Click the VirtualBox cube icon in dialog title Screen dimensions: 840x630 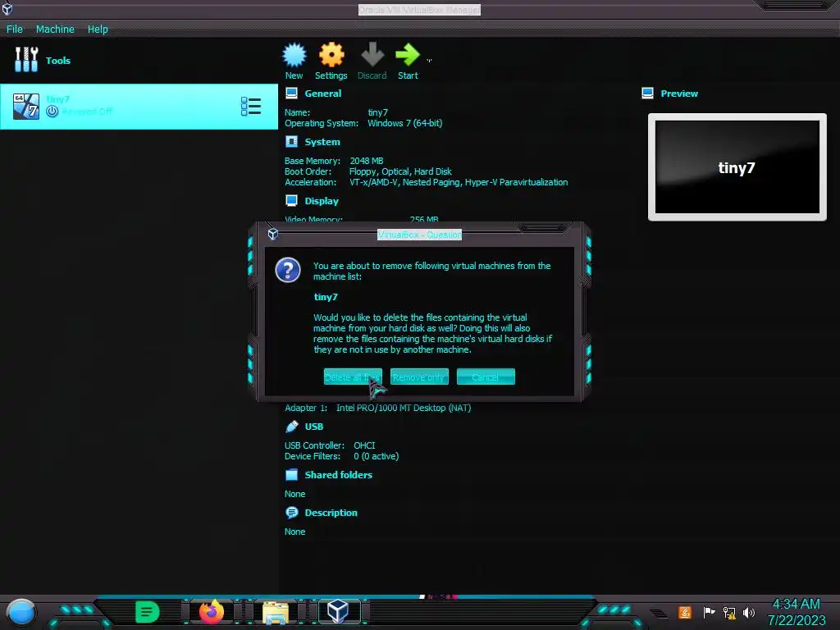tap(272, 234)
